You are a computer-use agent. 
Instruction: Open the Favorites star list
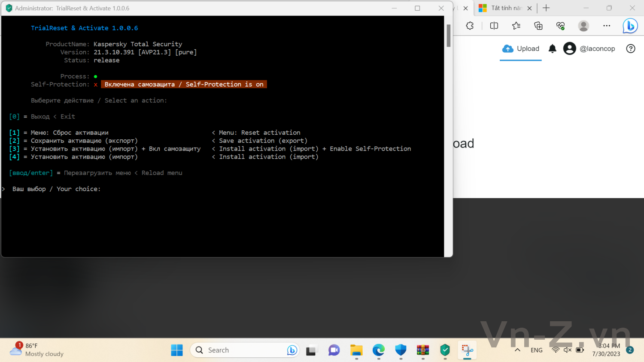coord(516,26)
